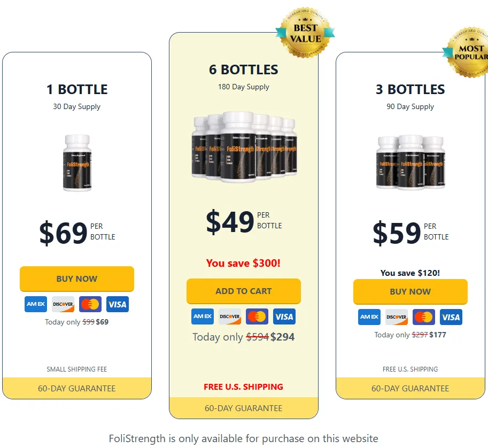
Task: Click Add to Cart for 6 Bottles
Action: [x=244, y=291]
